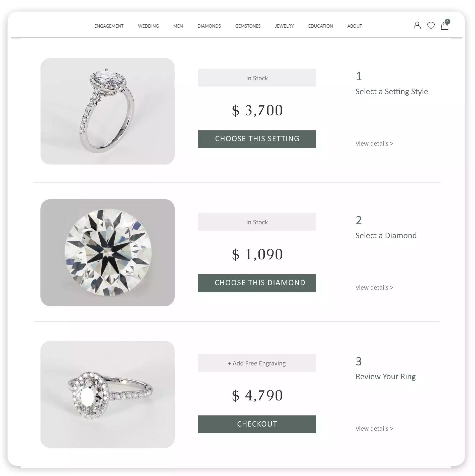Open the round diamond image

(107, 252)
